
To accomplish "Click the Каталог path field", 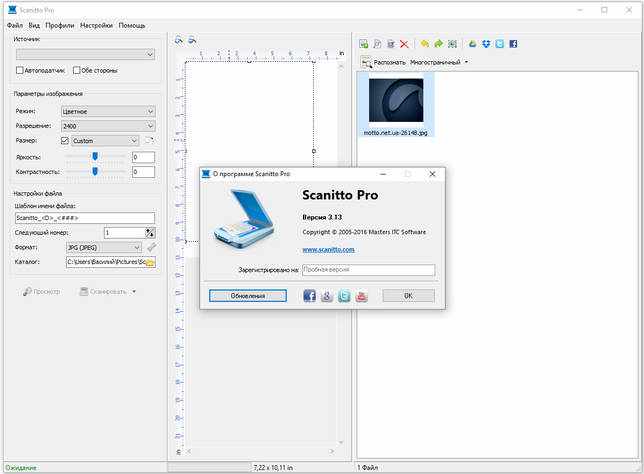I will point(106,262).
